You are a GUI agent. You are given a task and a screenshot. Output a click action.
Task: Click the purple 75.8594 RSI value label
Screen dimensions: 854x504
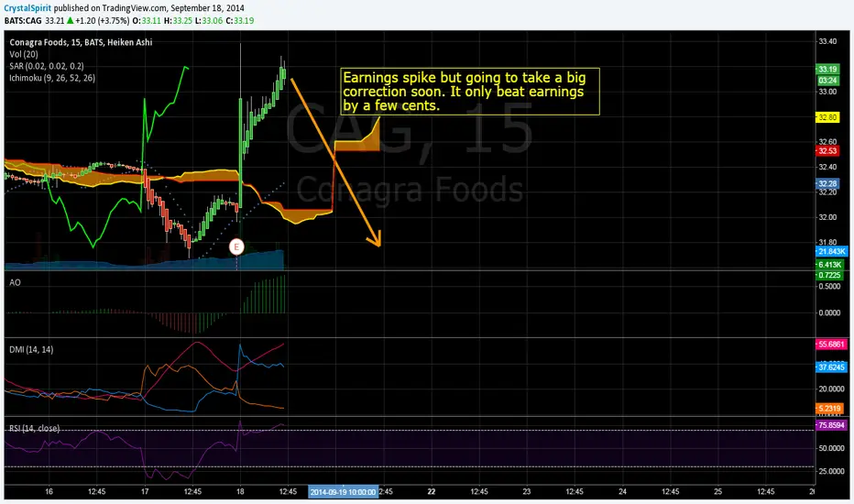[831, 425]
